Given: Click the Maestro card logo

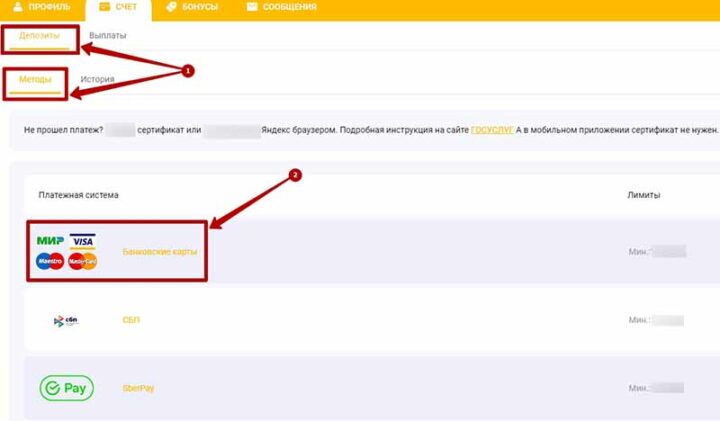Looking at the screenshot, I should click(x=50, y=261).
